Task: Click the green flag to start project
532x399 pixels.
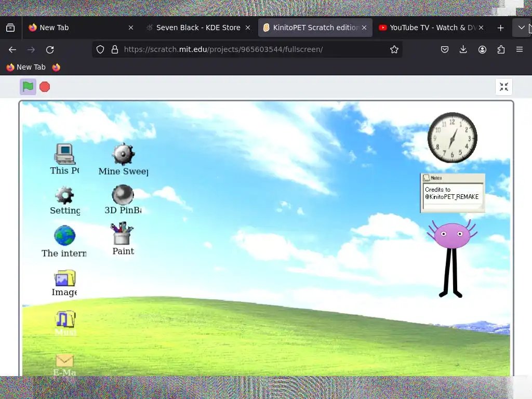Action: coord(28,87)
